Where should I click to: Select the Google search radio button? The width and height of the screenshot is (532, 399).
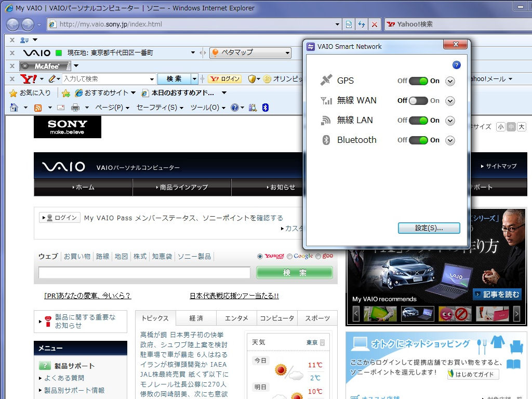click(x=289, y=256)
